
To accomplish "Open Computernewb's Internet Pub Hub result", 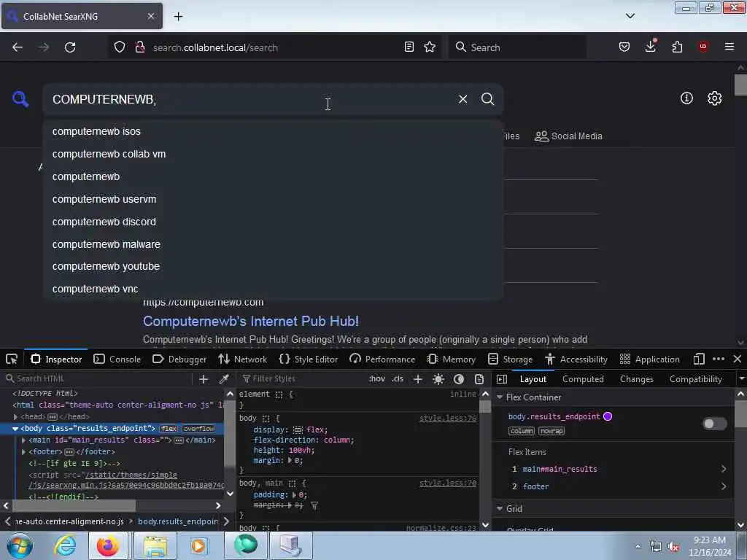I will tap(251, 321).
